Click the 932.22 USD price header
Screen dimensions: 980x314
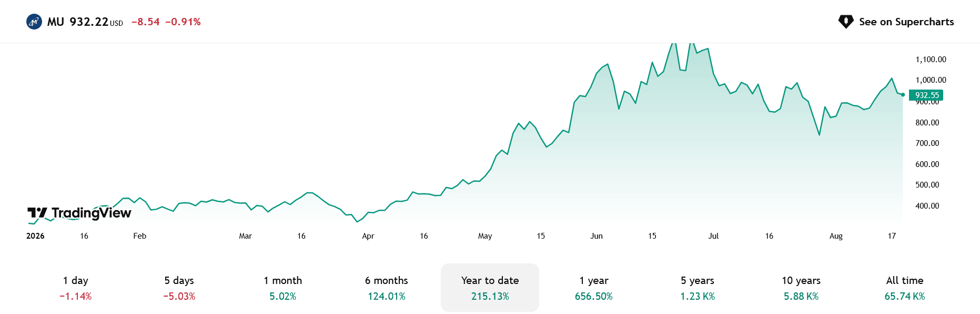(96, 22)
